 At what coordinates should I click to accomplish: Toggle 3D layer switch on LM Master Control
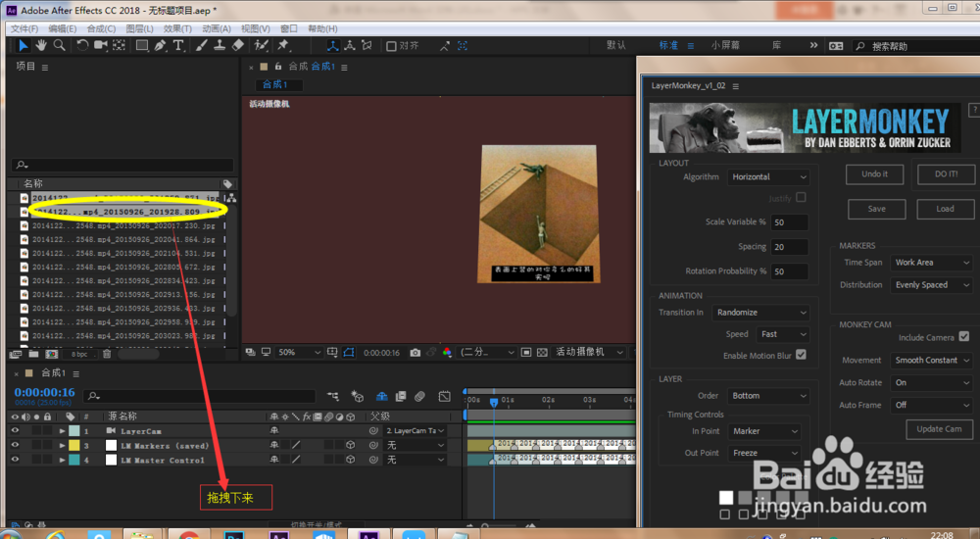click(350, 460)
